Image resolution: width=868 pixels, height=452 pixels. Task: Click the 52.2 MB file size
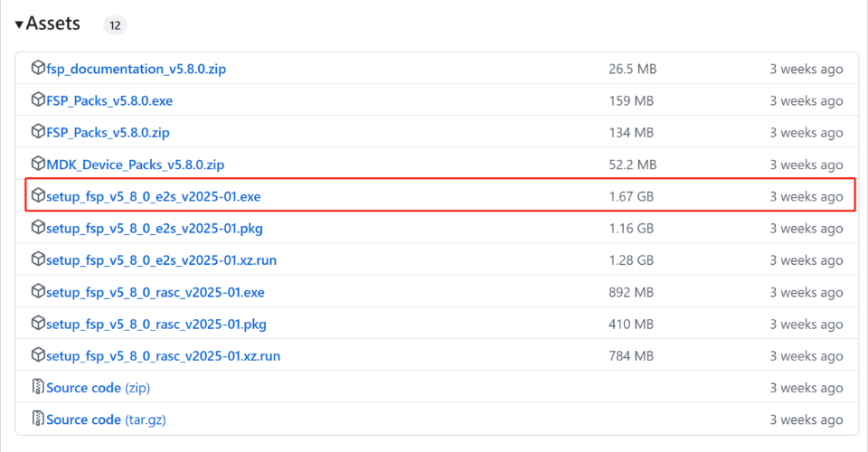(633, 165)
